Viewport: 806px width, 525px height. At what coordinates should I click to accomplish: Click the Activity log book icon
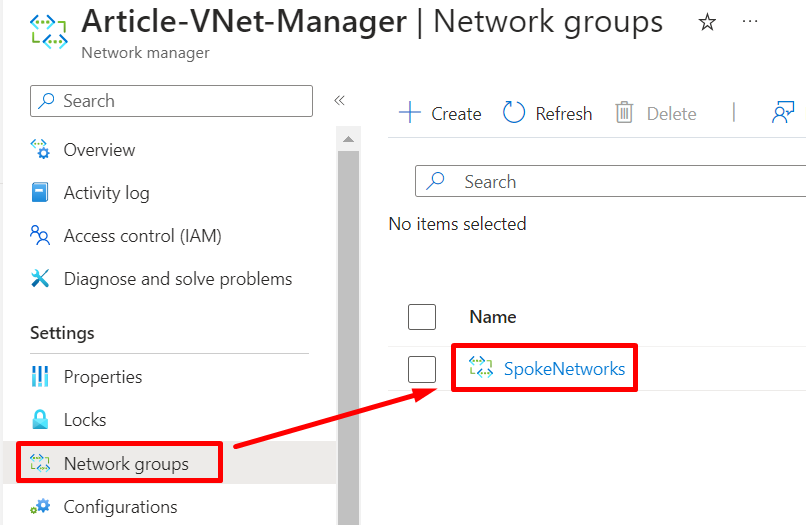point(40,192)
